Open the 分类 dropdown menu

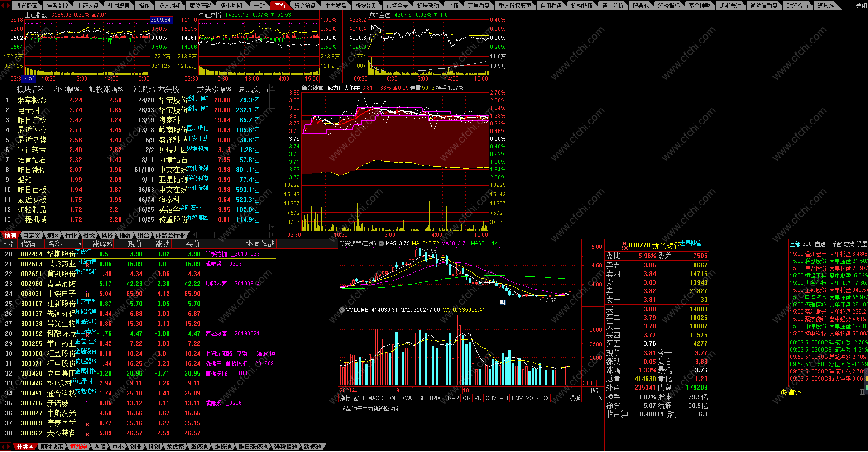coord(25,447)
